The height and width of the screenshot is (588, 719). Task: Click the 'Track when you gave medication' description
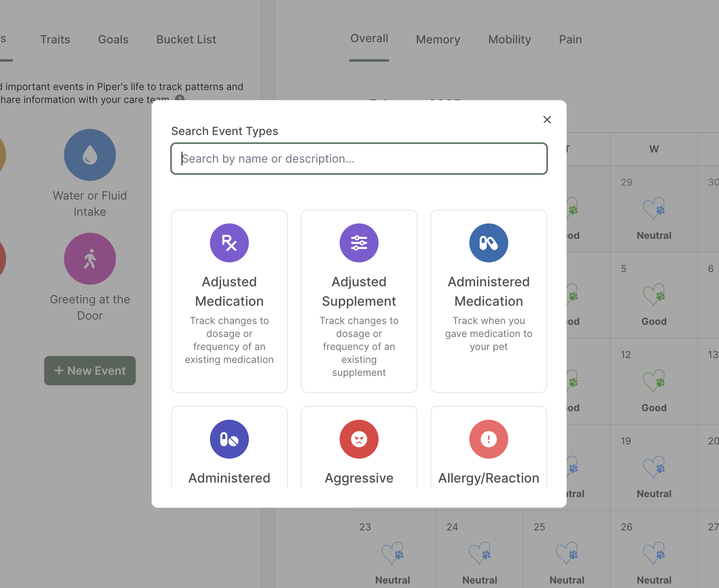tap(489, 334)
